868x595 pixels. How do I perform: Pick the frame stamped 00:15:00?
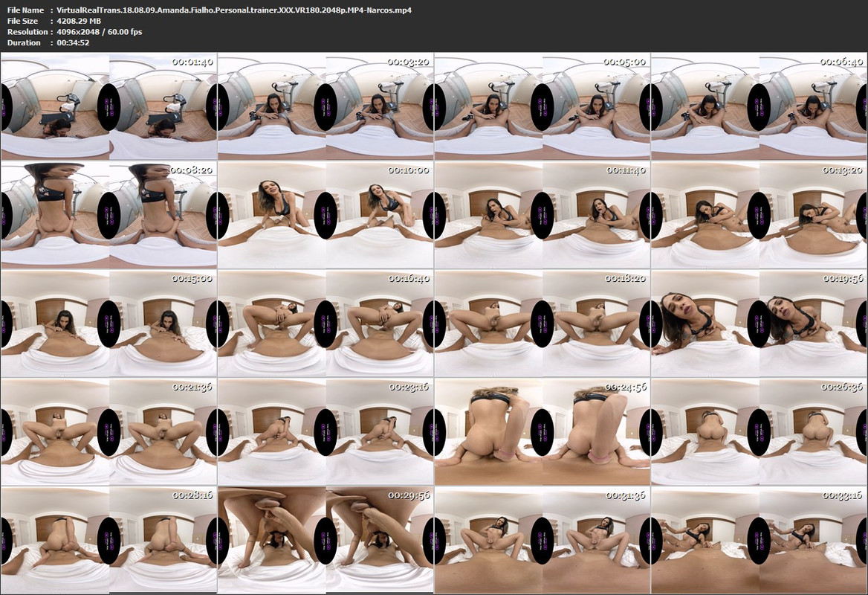point(109,324)
